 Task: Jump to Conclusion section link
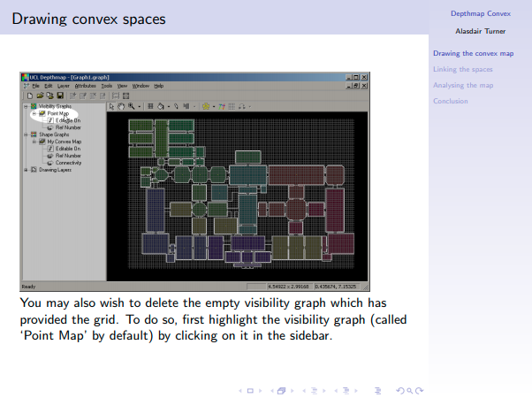click(x=450, y=101)
